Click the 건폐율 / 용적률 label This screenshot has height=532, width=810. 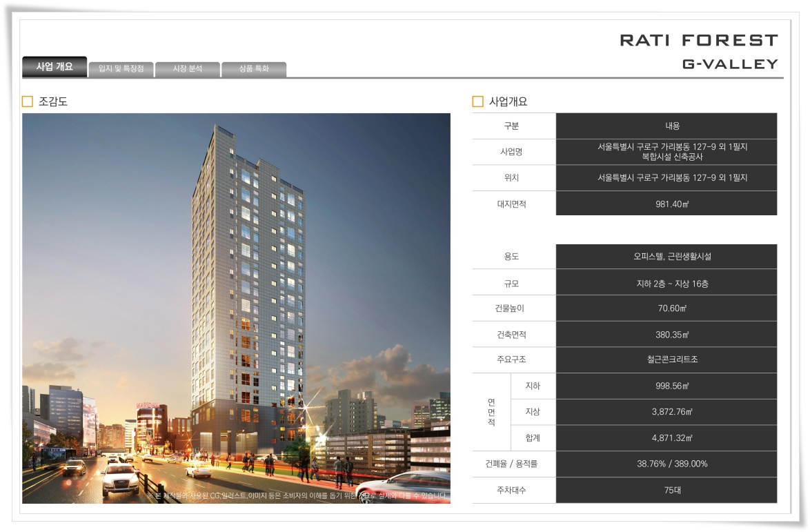click(511, 464)
